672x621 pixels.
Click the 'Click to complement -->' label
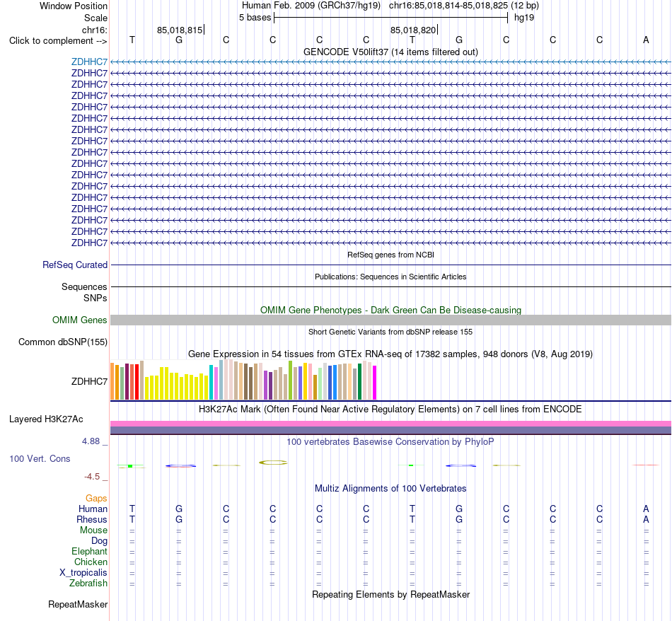(x=58, y=41)
